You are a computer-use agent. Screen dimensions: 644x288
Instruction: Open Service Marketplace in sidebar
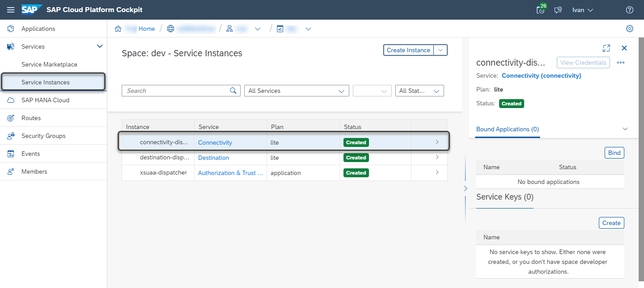(49, 64)
